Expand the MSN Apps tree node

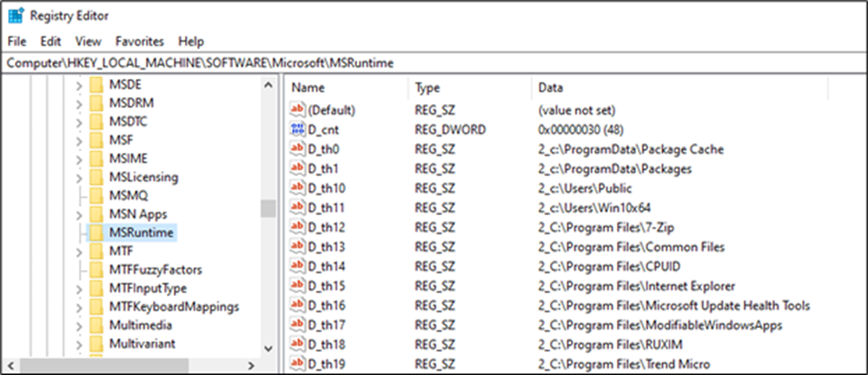(78, 214)
